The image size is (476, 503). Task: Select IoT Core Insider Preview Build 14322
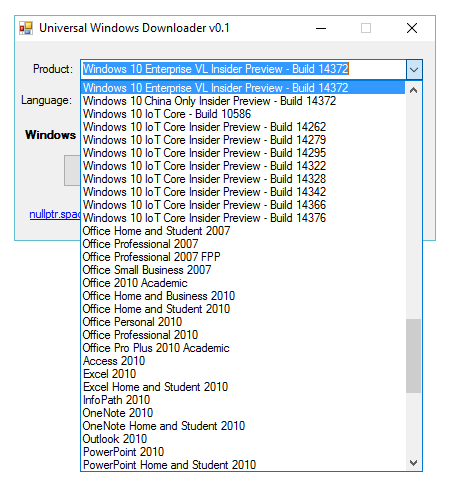point(243,166)
